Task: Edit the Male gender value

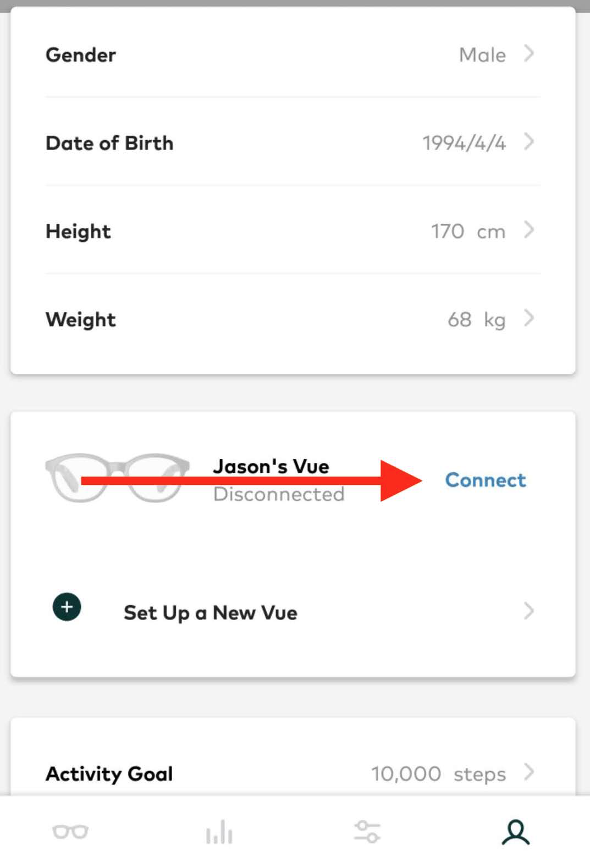Action: (x=482, y=55)
